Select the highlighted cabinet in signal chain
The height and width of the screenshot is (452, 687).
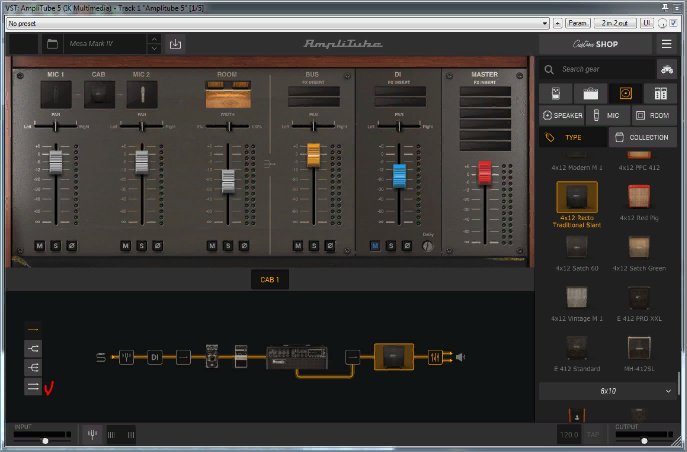393,357
